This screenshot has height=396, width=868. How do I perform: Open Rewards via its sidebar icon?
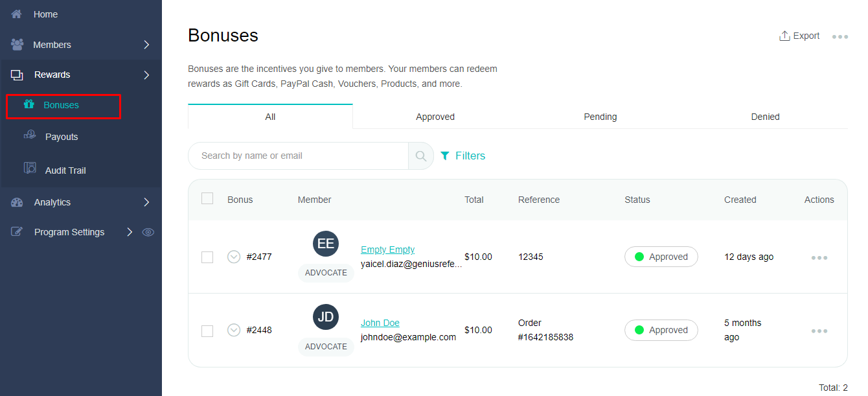coord(16,74)
